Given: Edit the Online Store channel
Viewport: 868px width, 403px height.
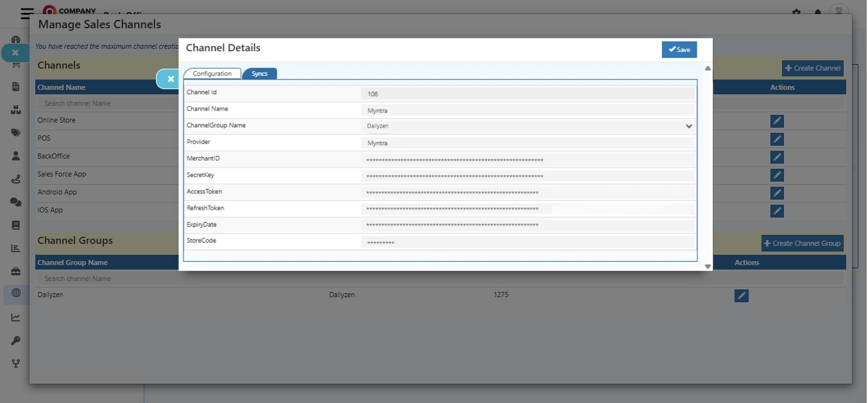Looking at the screenshot, I should 777,121.
